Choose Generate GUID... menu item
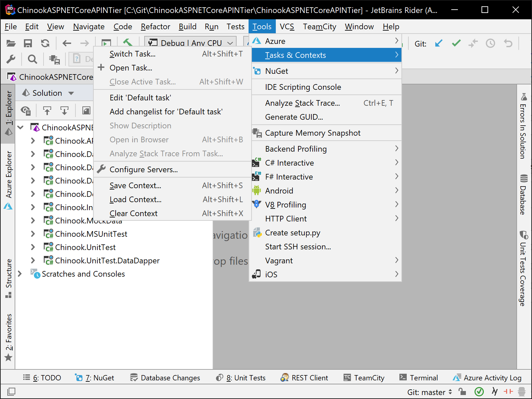Screen dimensions: 532x399 tap(327, 117)
